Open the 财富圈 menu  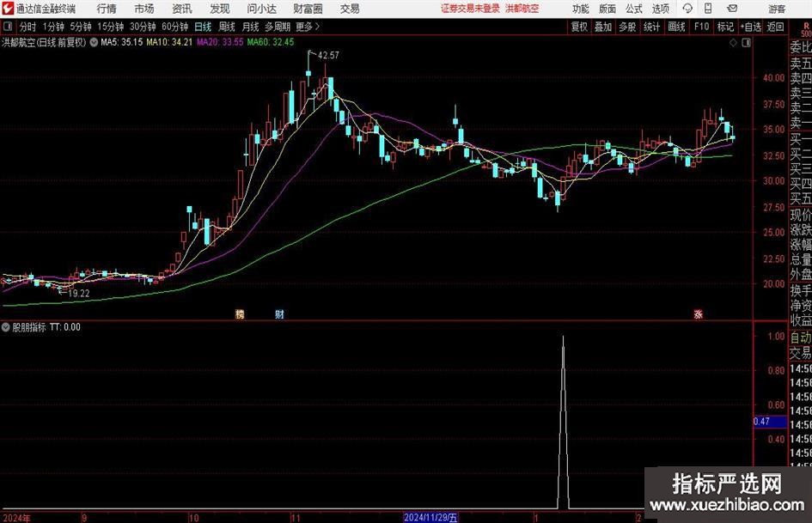click(308, 9)
